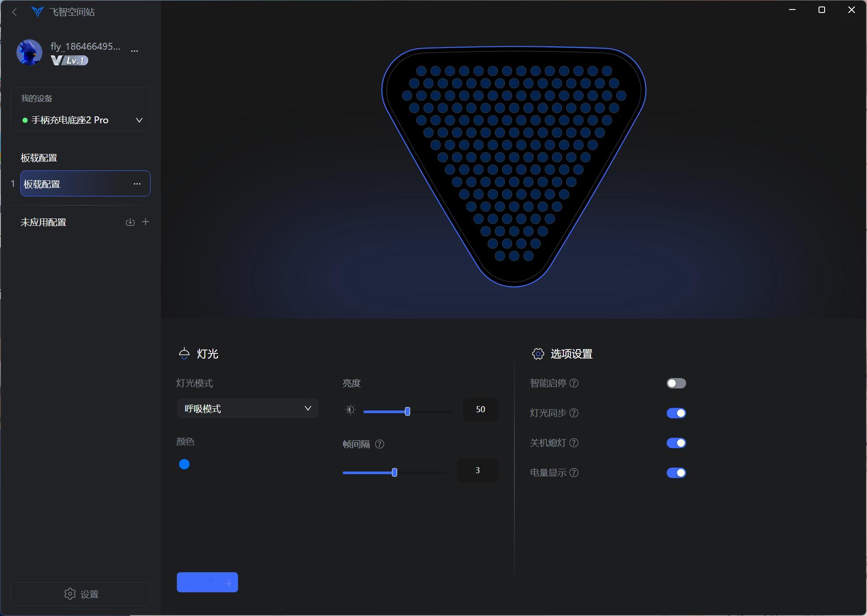Open the user account three-dot menu
The width and height of the screenshot is (867, 616).
click(x=135, y=51)
